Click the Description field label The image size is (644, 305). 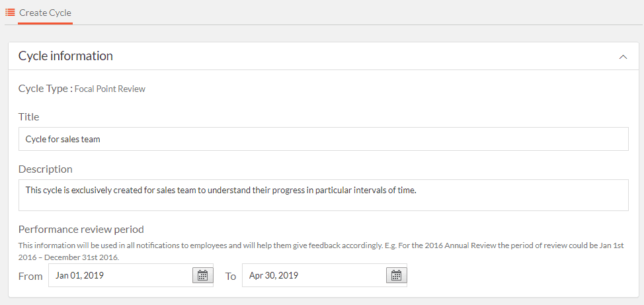pyautogui.click(x=45, y=169)
